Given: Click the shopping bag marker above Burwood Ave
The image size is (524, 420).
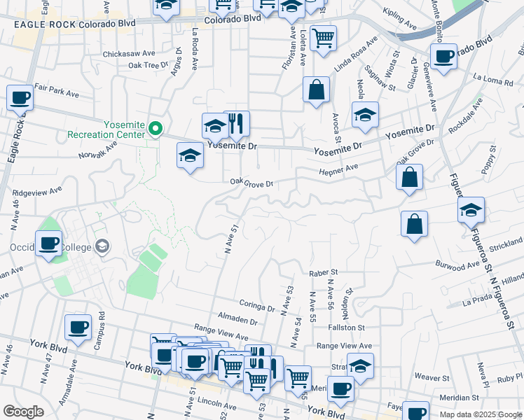Looking at the screenshot, I should pos(415,226).
